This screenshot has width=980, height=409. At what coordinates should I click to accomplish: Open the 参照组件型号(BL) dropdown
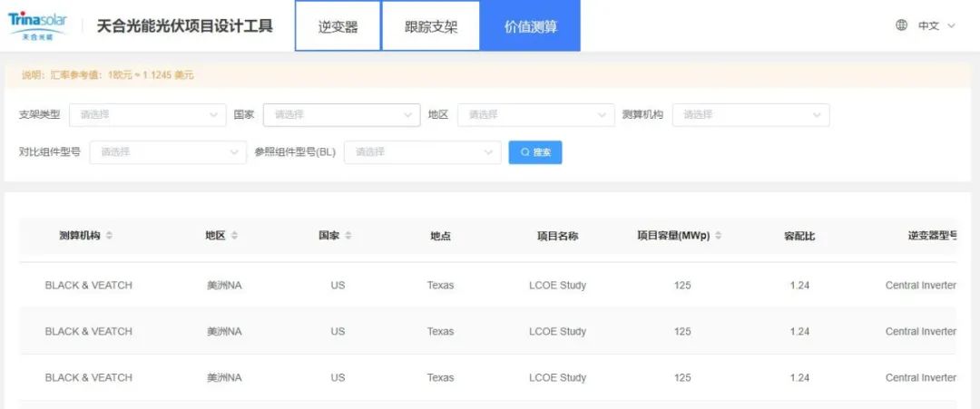tap(422, 152)
